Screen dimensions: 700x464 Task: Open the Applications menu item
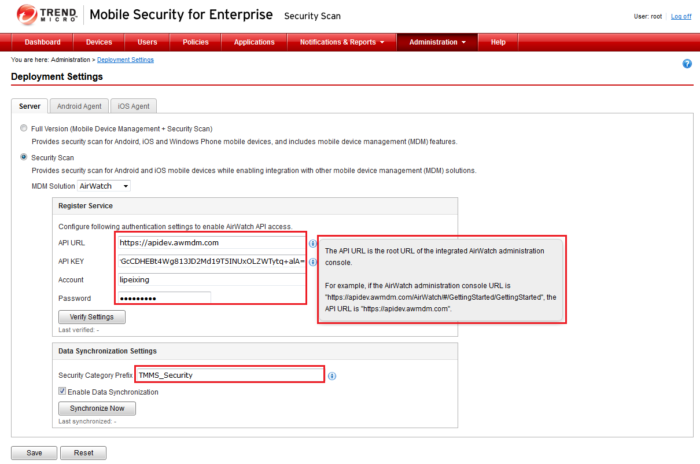[x=254, y=42]
